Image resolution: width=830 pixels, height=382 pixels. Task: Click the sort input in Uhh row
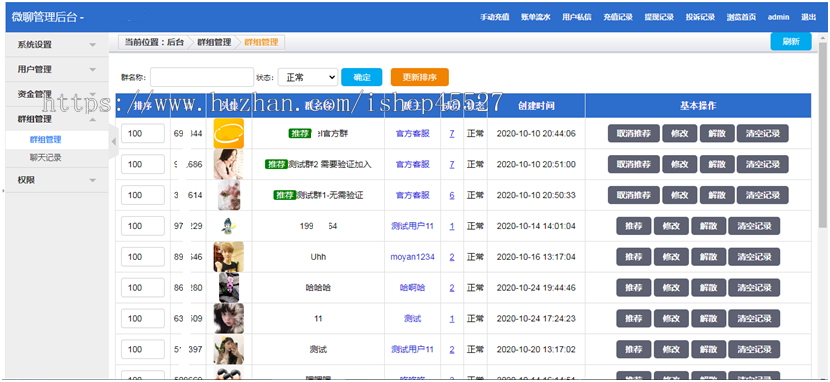[x=143, y=257]
